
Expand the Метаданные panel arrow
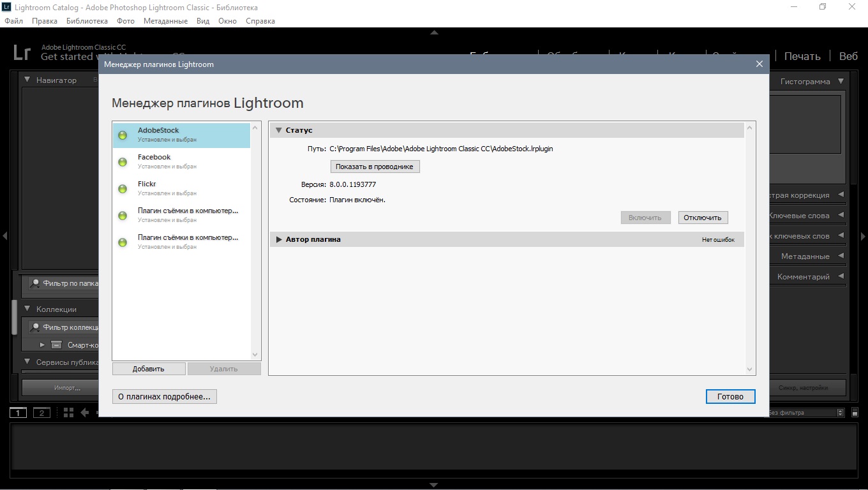point(841,256)
